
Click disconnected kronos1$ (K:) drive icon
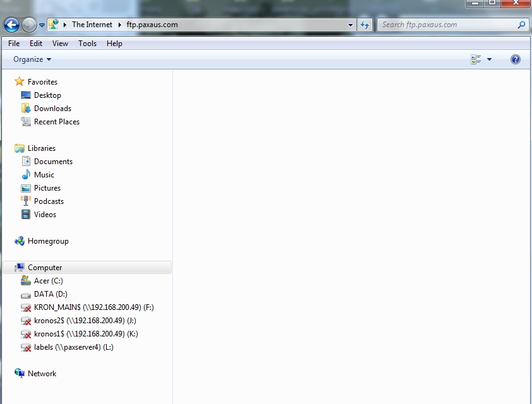(26, 334)
